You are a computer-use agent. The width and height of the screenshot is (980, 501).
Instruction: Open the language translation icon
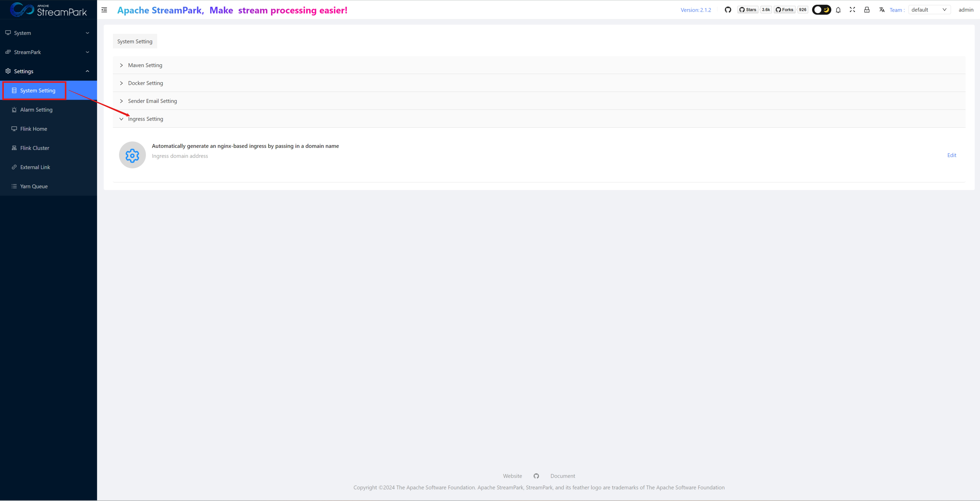pyautogui.click(x=882, y=10)
